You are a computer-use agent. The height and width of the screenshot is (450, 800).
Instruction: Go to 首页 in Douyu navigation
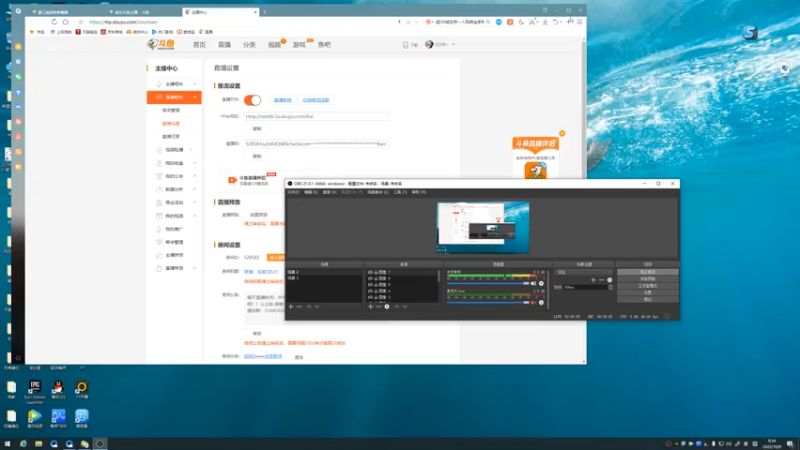[199, 45]
